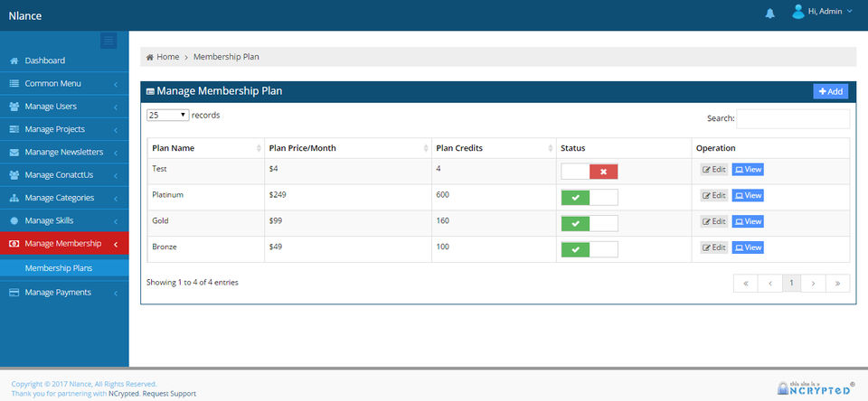Disable the Bronze plan status switch
Image resolution: width=868 pixels, height=401 pixels.
[x=589, y=249]
